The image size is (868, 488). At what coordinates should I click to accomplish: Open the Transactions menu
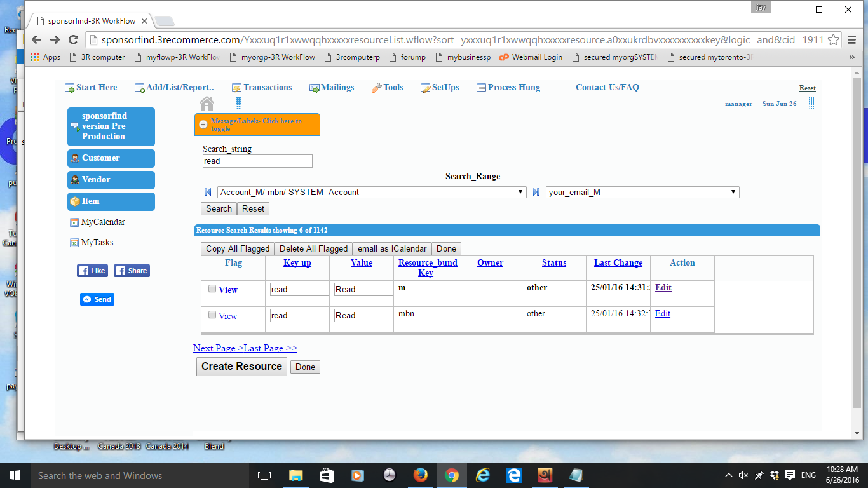(x=262, y=88)
